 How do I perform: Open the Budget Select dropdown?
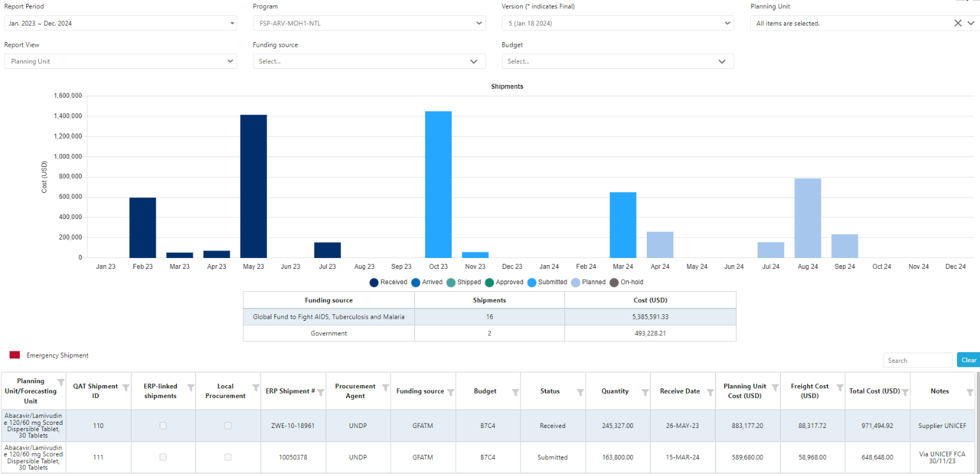(x=617, y=61)
